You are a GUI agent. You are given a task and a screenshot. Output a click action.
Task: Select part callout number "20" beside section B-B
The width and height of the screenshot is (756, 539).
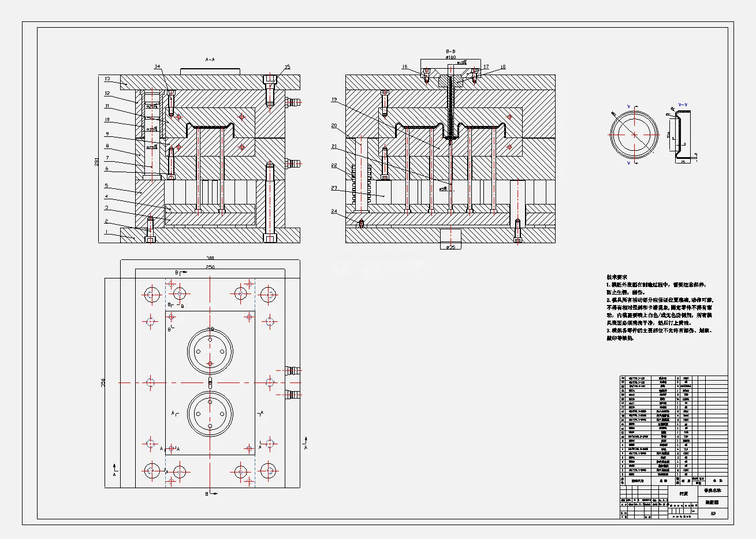pos(334,125)
